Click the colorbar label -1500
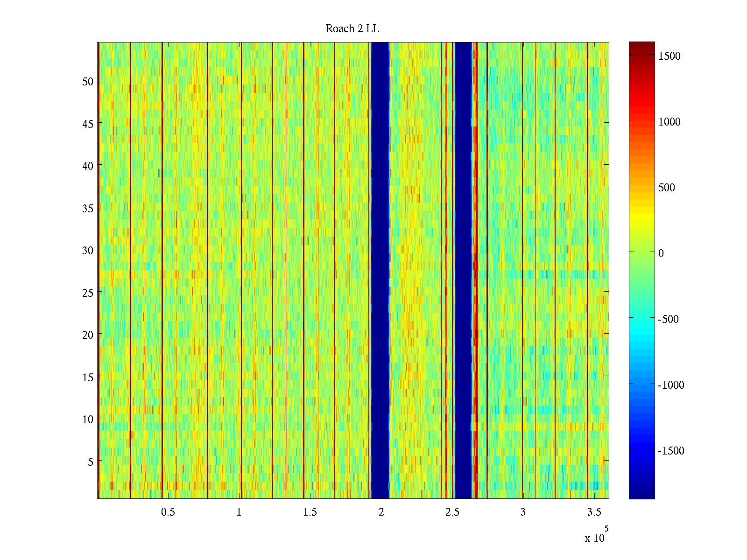The width and height of the screenshot is (747, 560). pyautogui.click(x=670, y=451)
